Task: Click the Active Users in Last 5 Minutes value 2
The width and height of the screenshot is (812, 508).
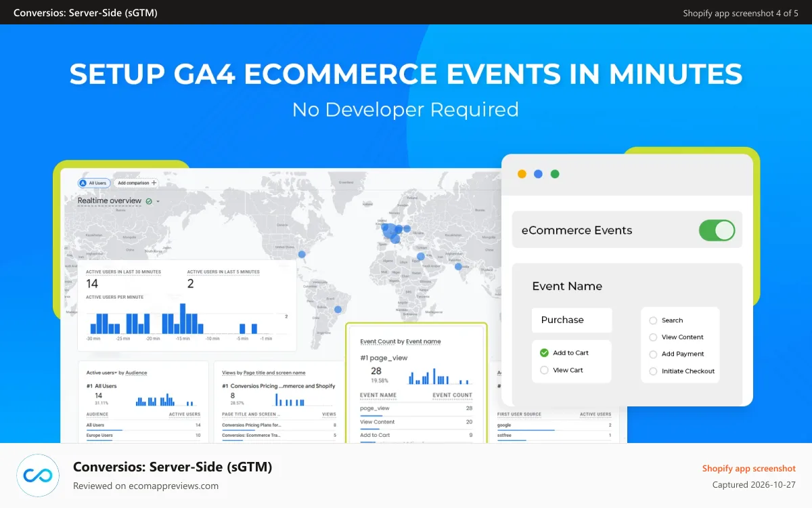Action: tap(191, 284)
